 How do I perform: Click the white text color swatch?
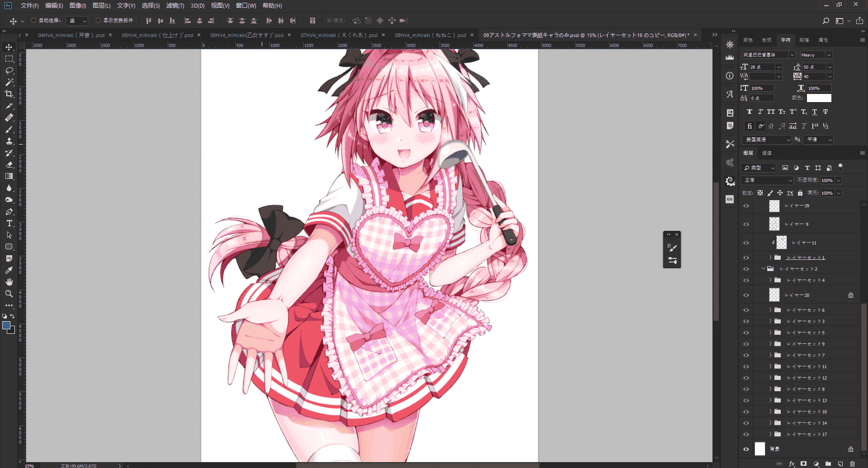click(x=819, y=98)
